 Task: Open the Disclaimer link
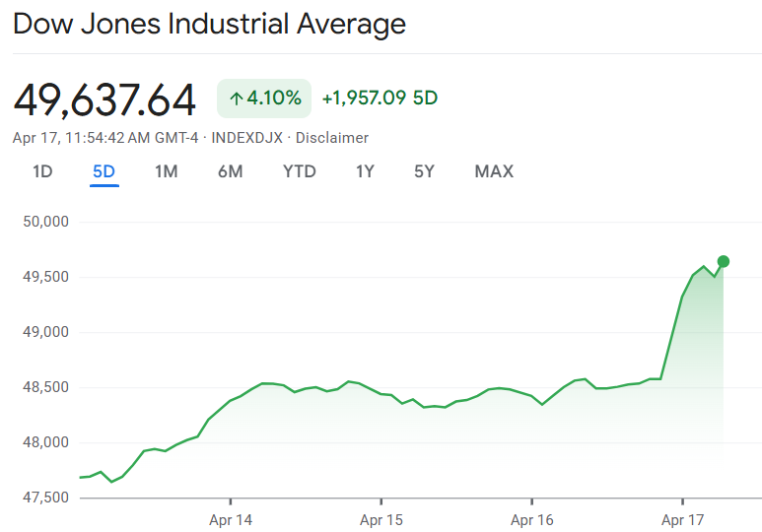pyautogui.click(x=332, y=138)
